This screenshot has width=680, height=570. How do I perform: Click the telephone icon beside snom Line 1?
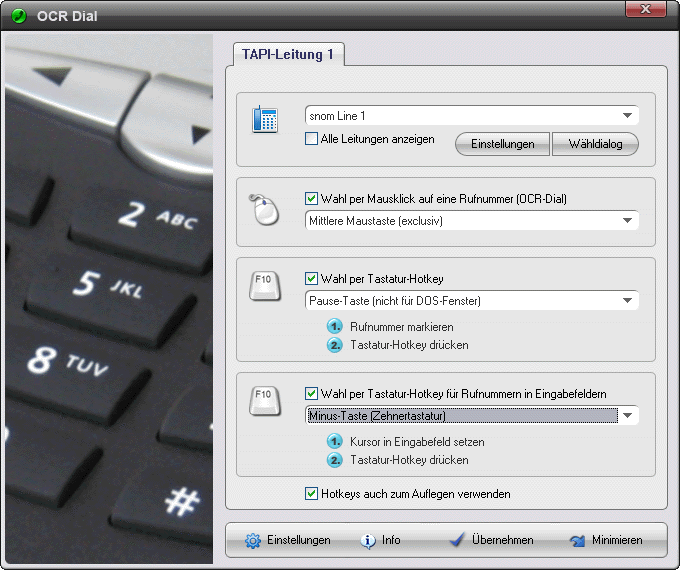coord(265,120)
